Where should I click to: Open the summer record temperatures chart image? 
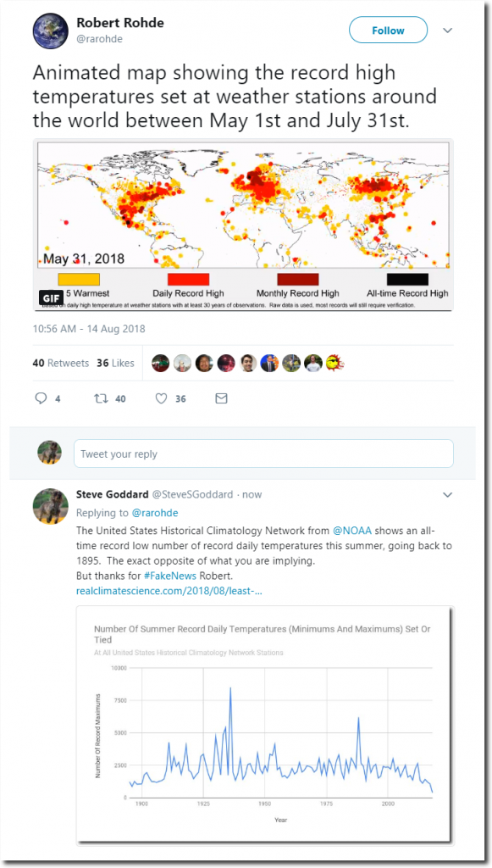coord(265,725)
